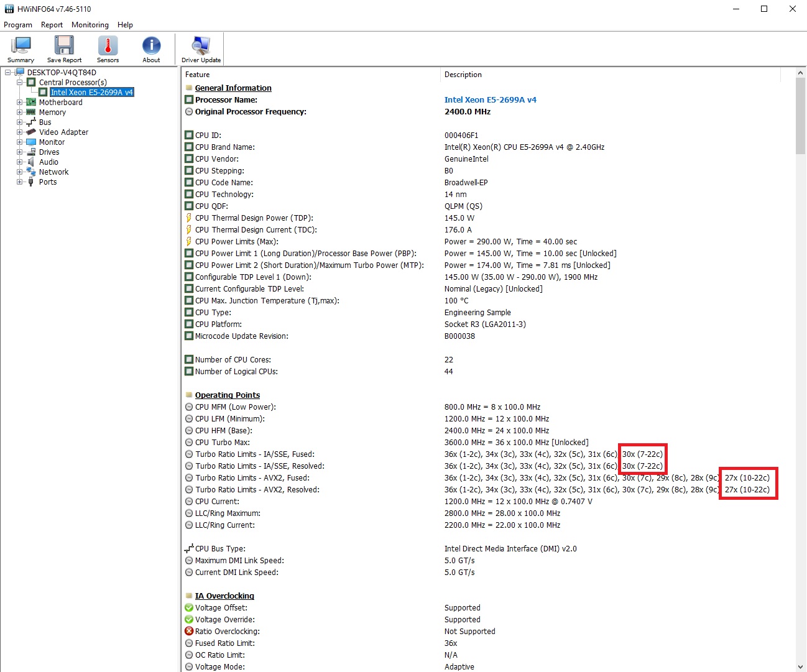The height and width of the screenshot is (672, 807).
Task: Select Intel Xeon E5-2699A v4 in tree
Action: click(x=92, y=93)
